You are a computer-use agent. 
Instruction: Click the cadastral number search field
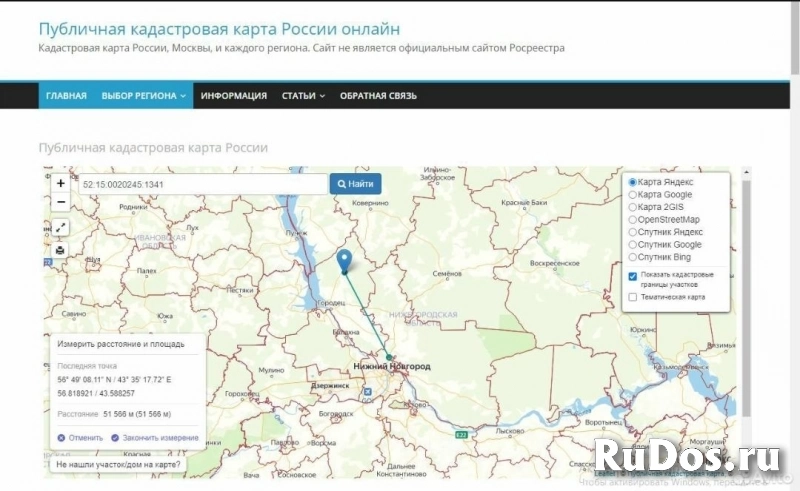point(203,184)
